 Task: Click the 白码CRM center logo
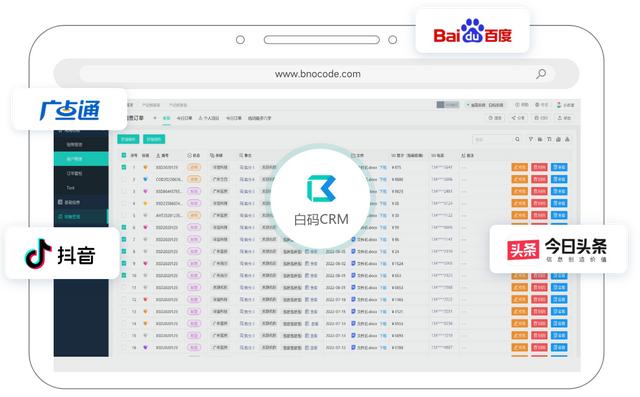(321, 199)
